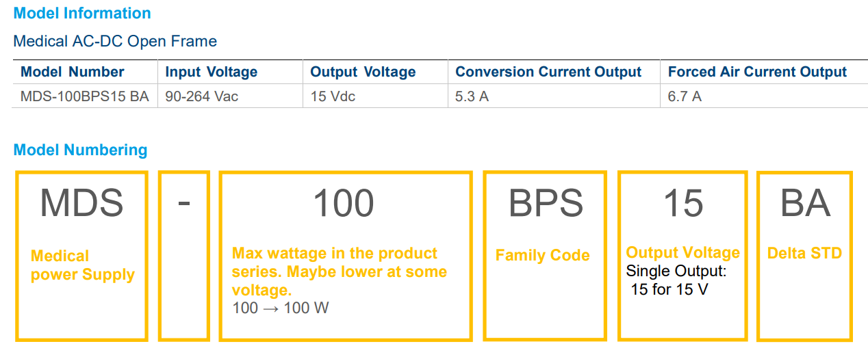Click the large 100 wattage number
This screenshot has height=346, width=868.
[344, 203]
